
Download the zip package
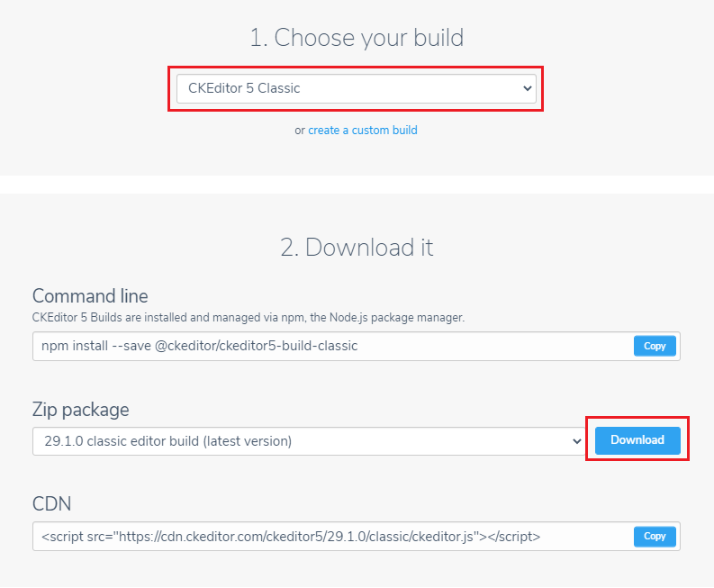pyautogui.click(x=637, y=440)
